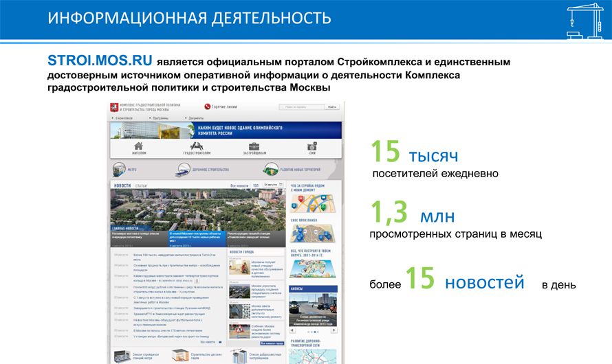
Task: Click the ТОП news link
Action: [256, 185]
